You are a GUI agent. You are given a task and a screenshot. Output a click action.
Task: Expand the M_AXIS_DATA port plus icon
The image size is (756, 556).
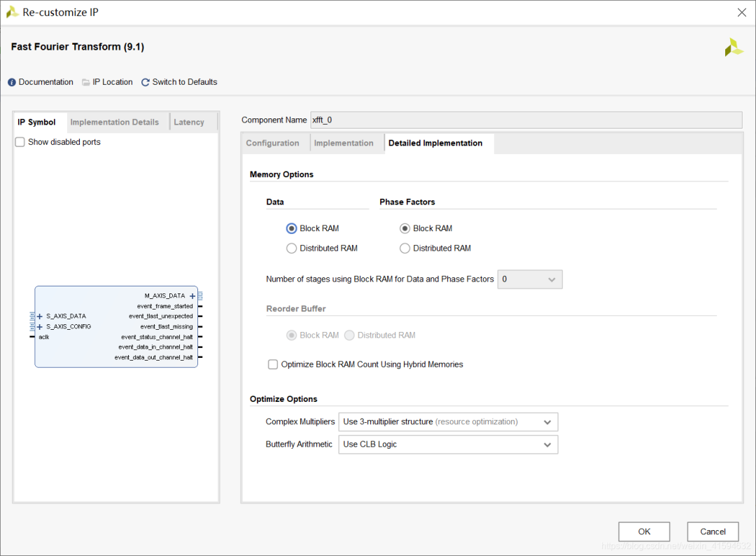click(192, 296)
